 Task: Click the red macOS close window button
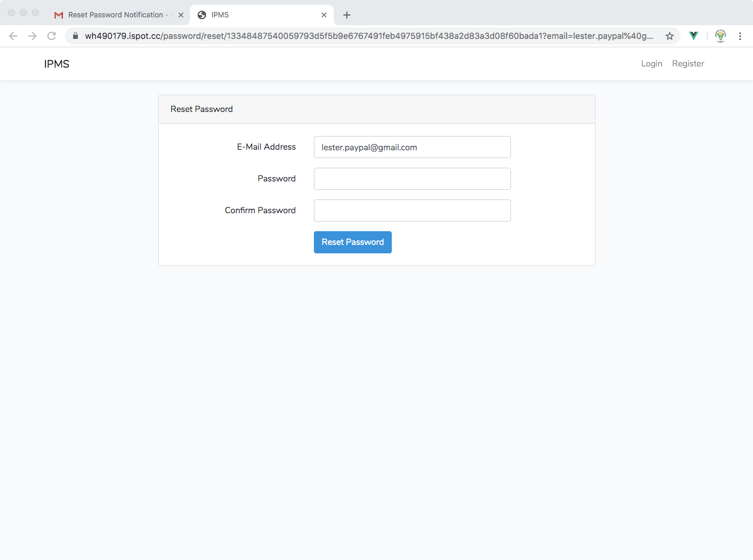click(x=11, y=13)
